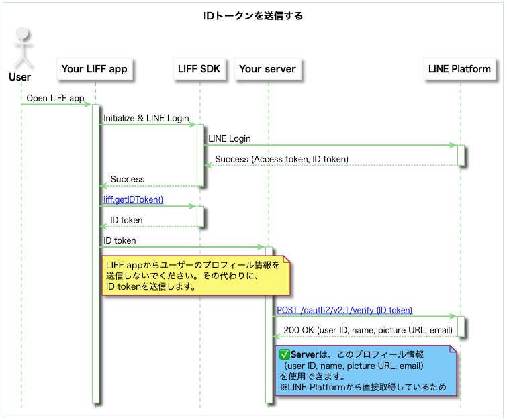
Task: Click the Initialize & LINE Login message label
Action: pos(146,118)
